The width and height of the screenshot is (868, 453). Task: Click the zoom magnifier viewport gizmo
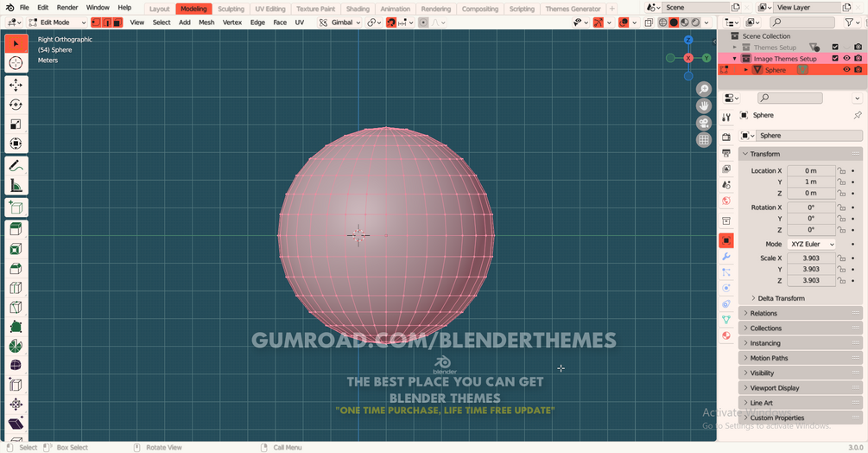click(704, 88)
